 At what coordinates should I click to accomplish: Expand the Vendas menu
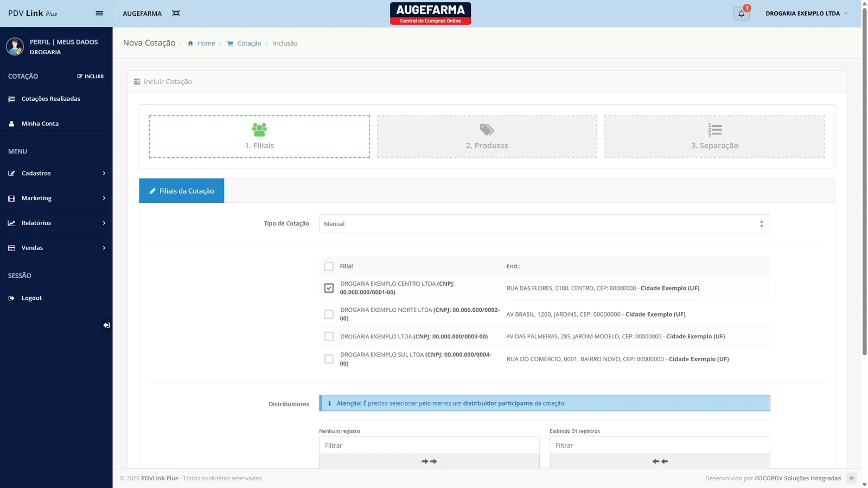click(56, 248)
